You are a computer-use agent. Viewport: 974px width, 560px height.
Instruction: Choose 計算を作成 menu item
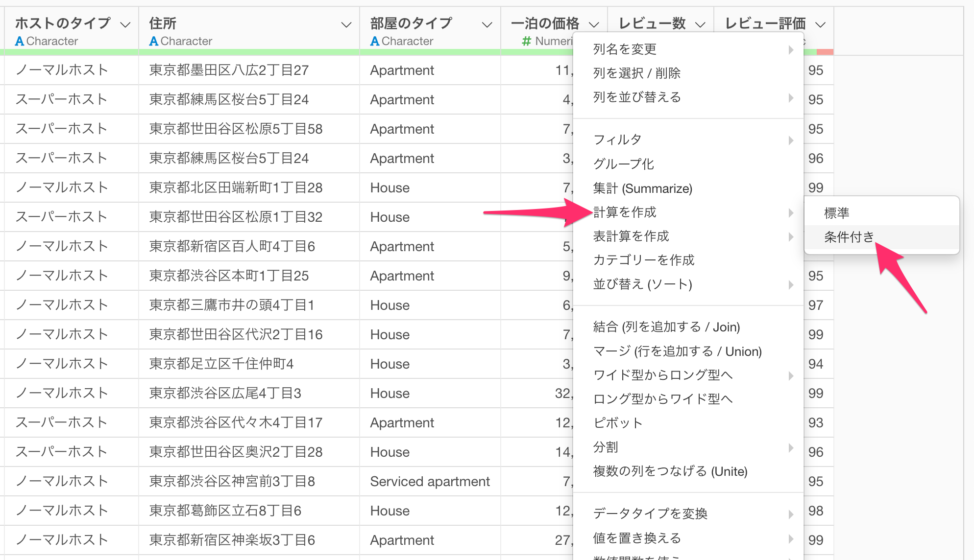point(625,212)
